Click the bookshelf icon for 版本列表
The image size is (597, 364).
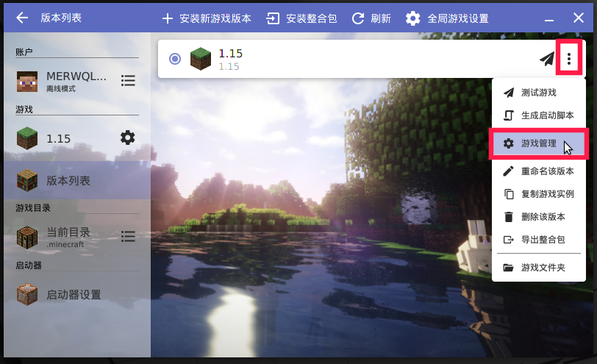(x=27, y=180)
